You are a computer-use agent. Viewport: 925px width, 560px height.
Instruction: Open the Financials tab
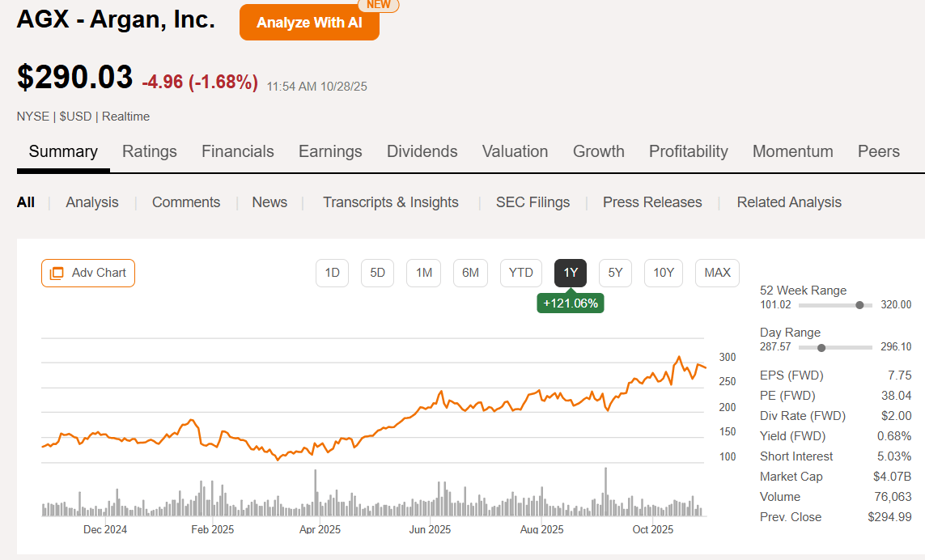coord(238,151)
